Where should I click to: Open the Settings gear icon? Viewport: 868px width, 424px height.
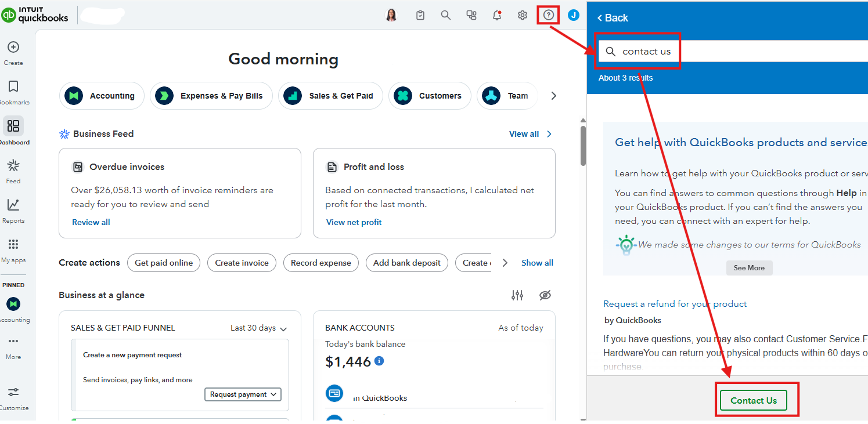[523, 16]
